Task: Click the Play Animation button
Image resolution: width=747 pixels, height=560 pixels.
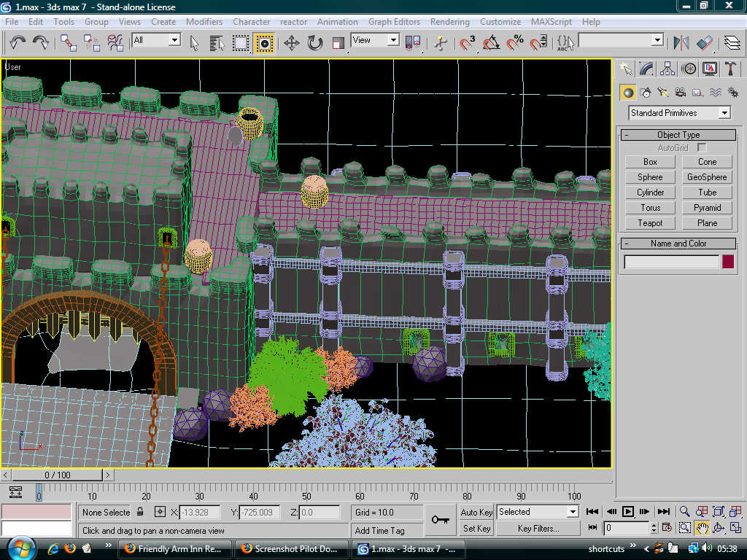Action: [628, 512]
